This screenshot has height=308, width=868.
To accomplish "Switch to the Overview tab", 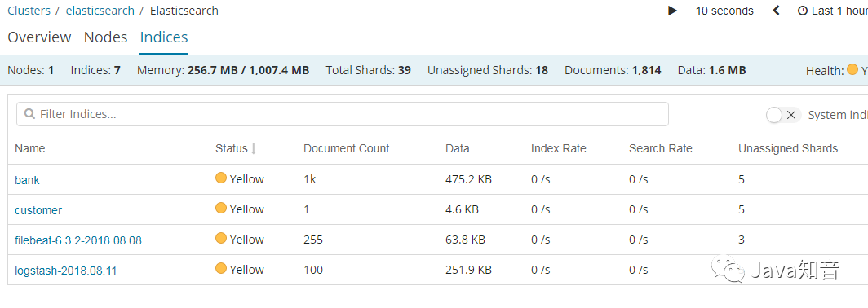I will 39,37.
